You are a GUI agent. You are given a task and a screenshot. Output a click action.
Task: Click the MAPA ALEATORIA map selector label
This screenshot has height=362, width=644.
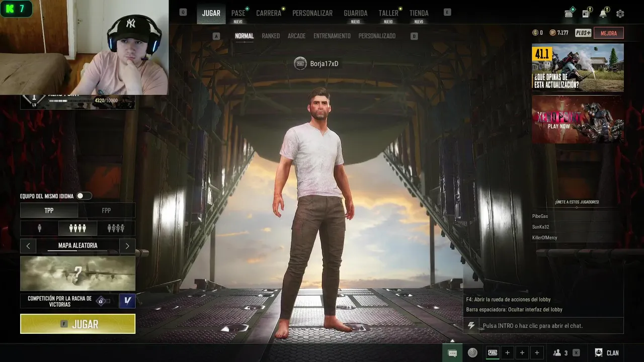click(x=78, y=246)
